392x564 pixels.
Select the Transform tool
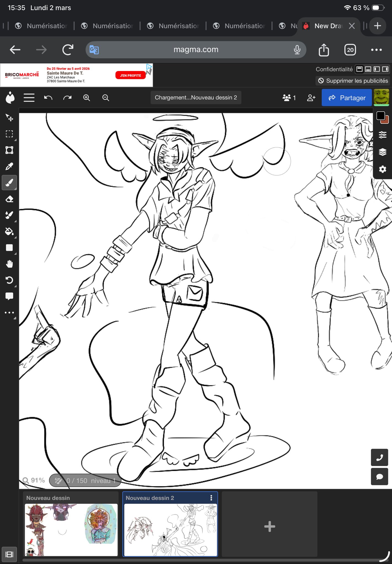coord(9,150)
